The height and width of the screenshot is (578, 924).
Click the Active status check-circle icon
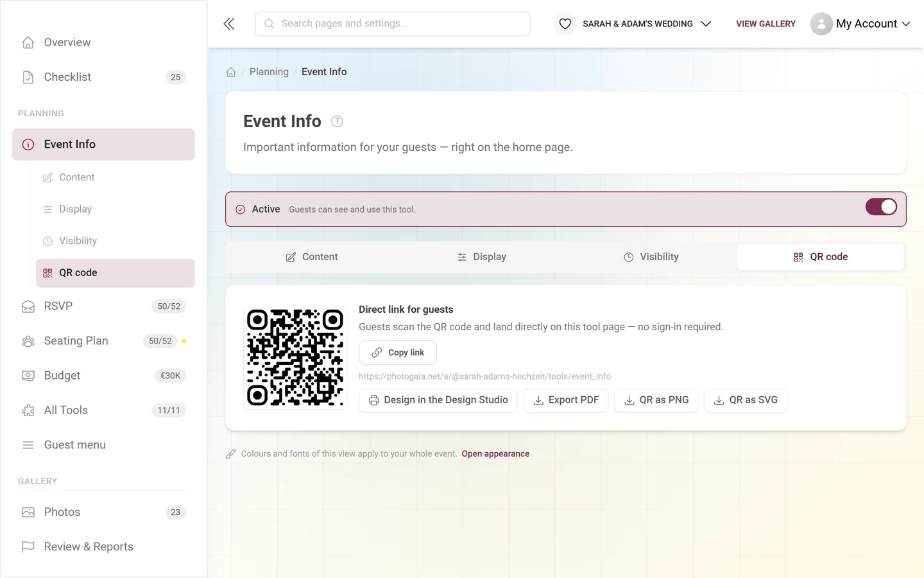coord(241,209)
